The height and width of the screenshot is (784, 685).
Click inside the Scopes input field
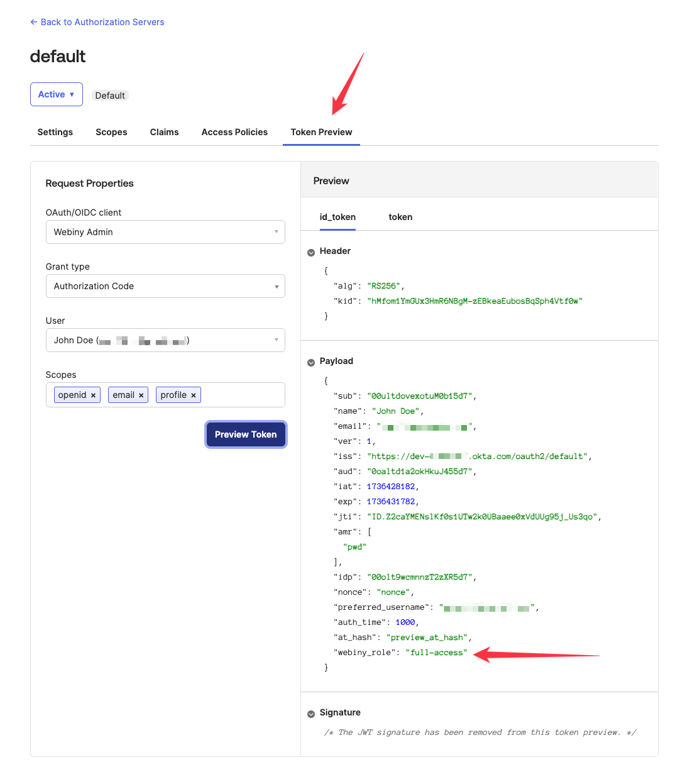pos(242,395)
